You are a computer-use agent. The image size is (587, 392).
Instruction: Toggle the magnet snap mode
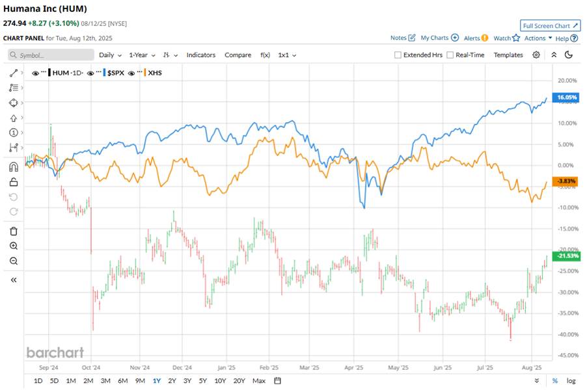(14, 166)
